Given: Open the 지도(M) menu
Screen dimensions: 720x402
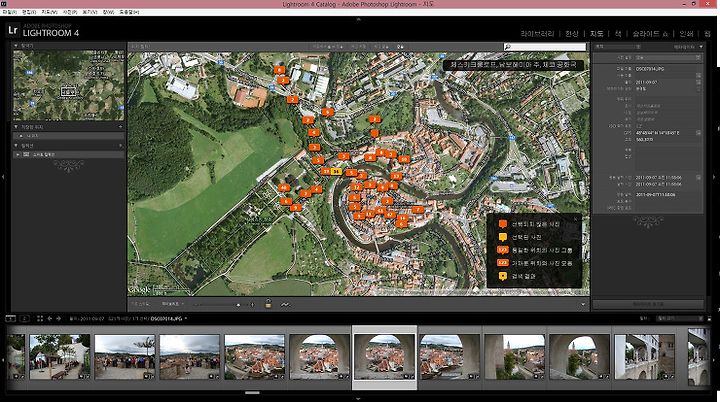Looking at the screenshot, I should pyautogui.click(x=49, y=12).
